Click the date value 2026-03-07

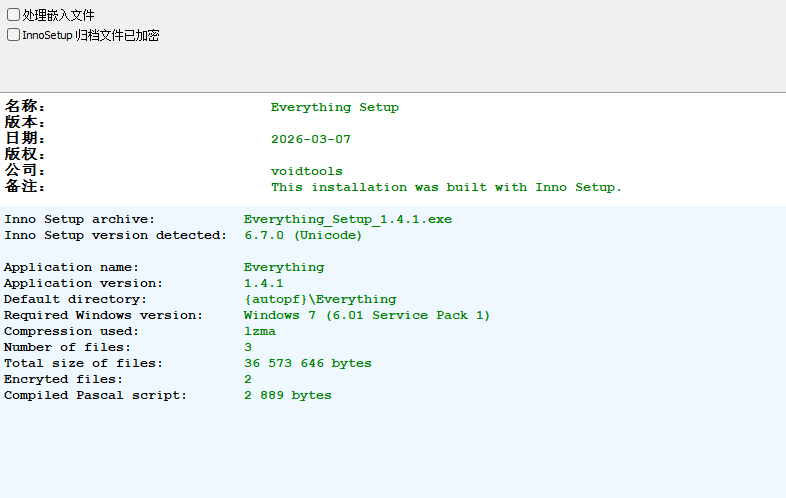311,139
